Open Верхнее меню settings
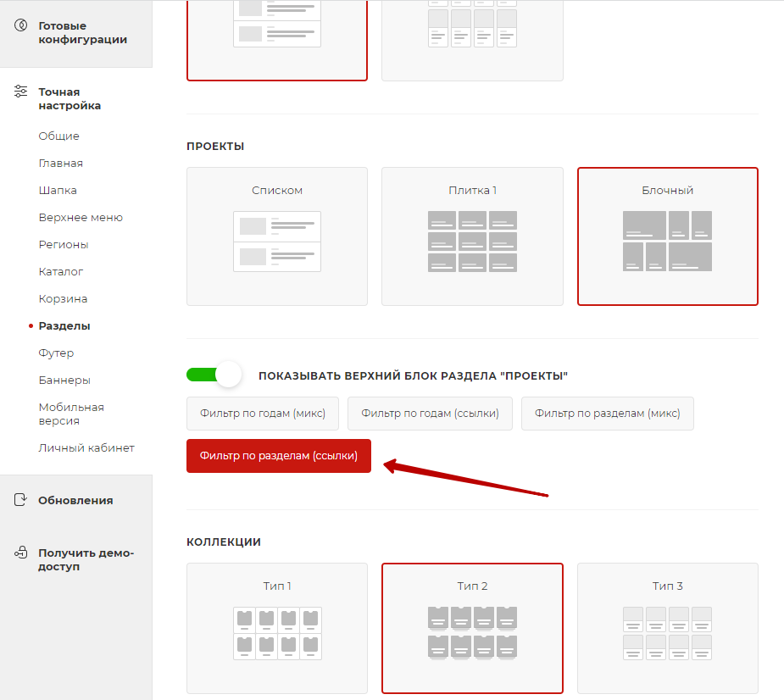The width and height of the screenshot is (784, 700). click(x=81, y=217)
